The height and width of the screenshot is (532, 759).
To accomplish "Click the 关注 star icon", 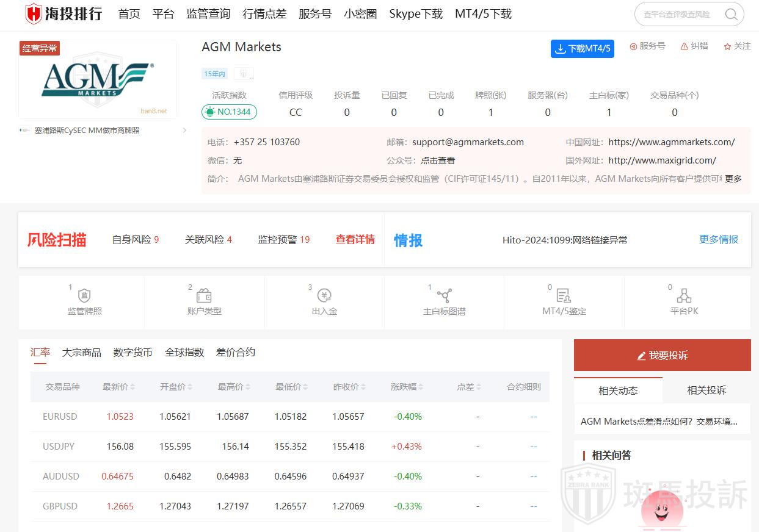I will (727, 46).
